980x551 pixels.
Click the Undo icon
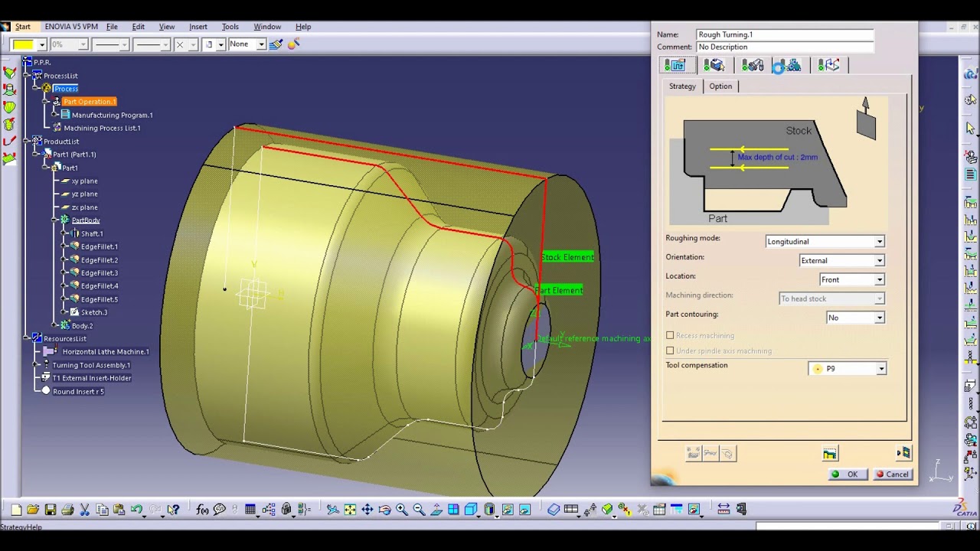136,510
